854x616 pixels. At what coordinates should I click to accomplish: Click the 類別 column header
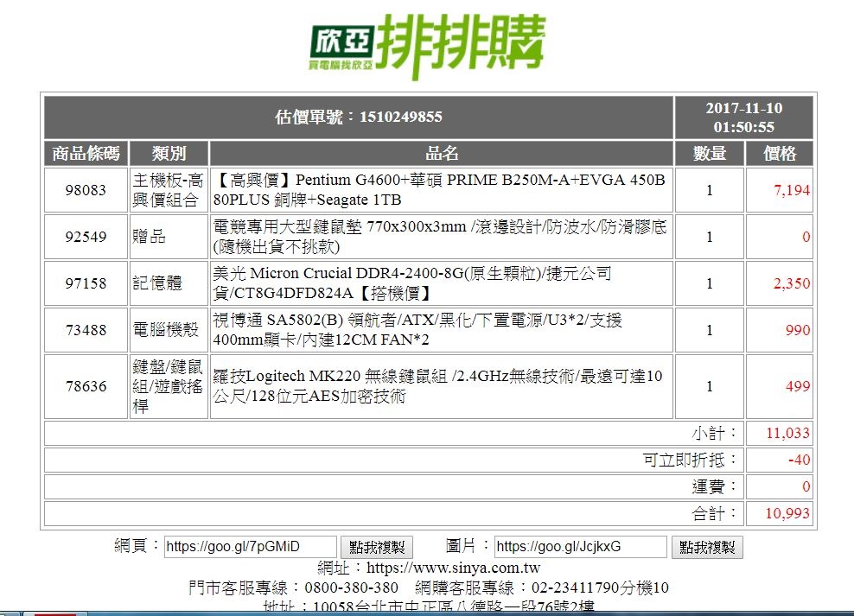coord(169,154)
